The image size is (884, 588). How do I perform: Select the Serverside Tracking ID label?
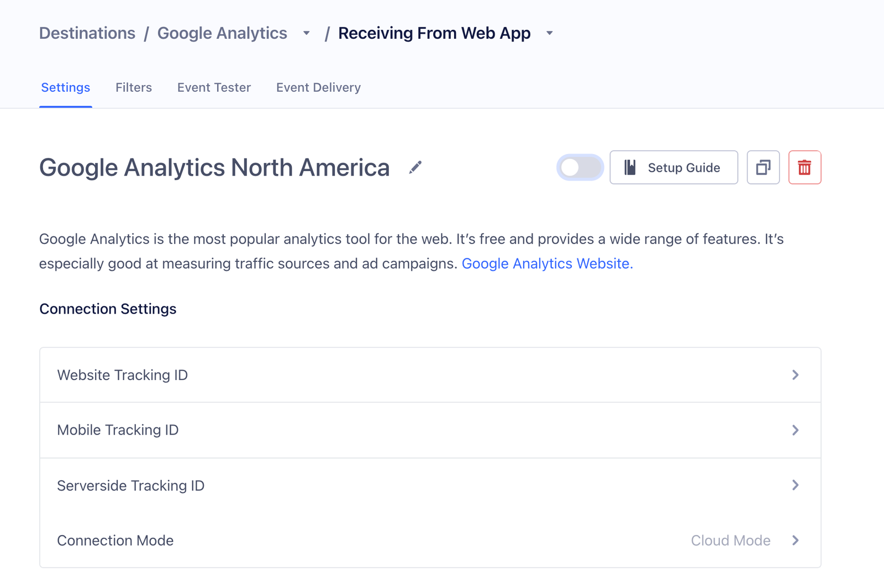pyautogui.click(x=131, y=486)
